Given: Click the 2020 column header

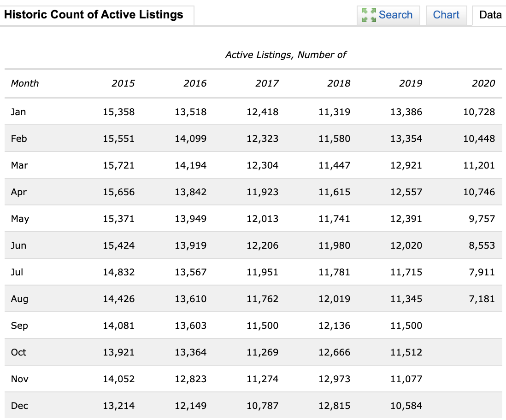Looking at the screenshot, I should pyautogui.click(x=483, y=83).
